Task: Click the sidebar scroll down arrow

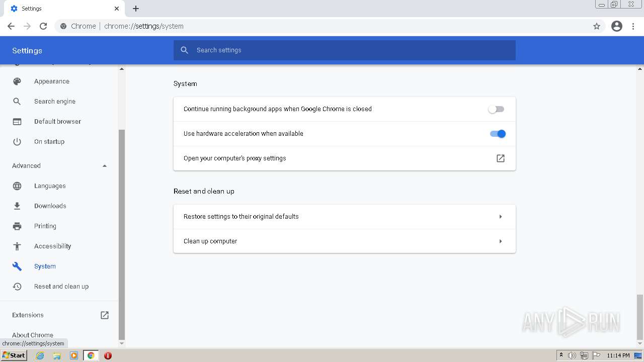Action: coord(122,343)
